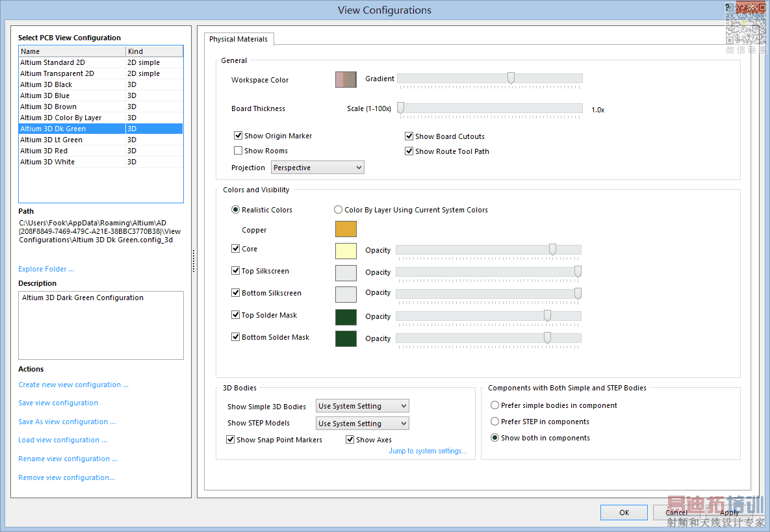Click the Description text box
Screen dimensions: 770x532
pyautogui.click(x=101, y=325)
